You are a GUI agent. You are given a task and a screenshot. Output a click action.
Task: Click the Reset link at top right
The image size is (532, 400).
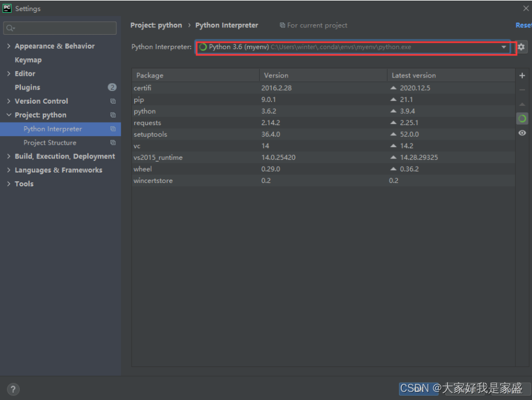pyautogui.click(x=523, y=25)
